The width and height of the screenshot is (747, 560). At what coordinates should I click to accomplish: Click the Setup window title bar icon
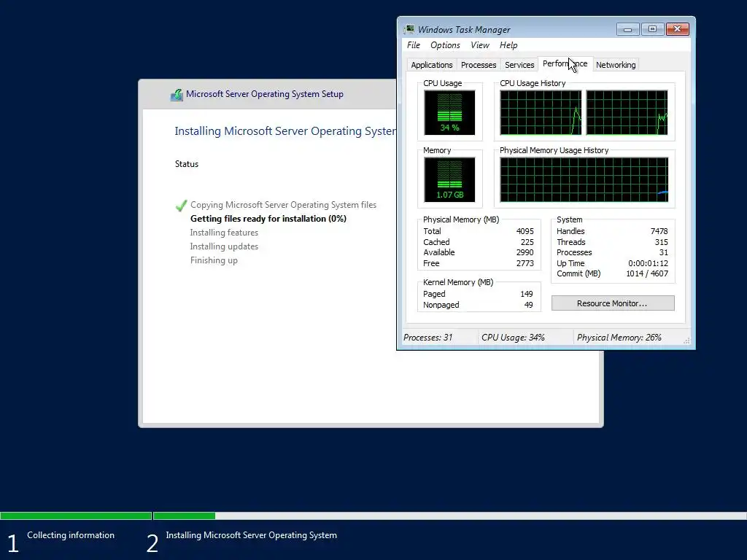tap(177, 94)
